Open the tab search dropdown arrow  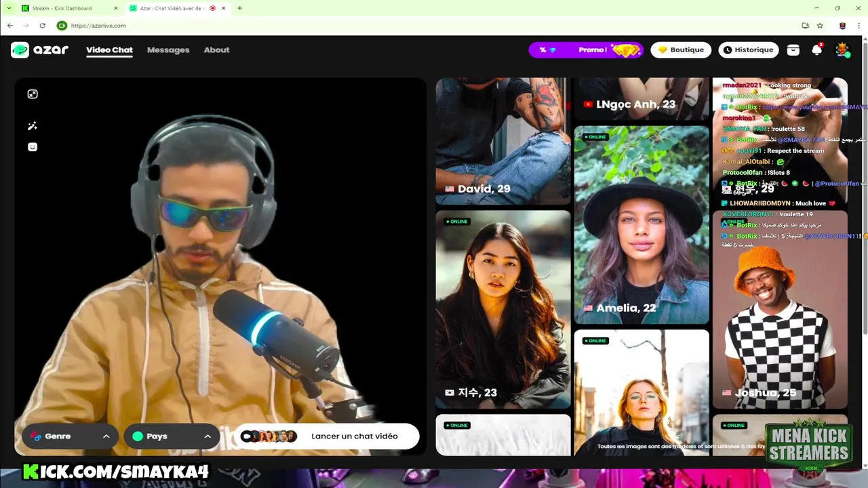(8, 8)
